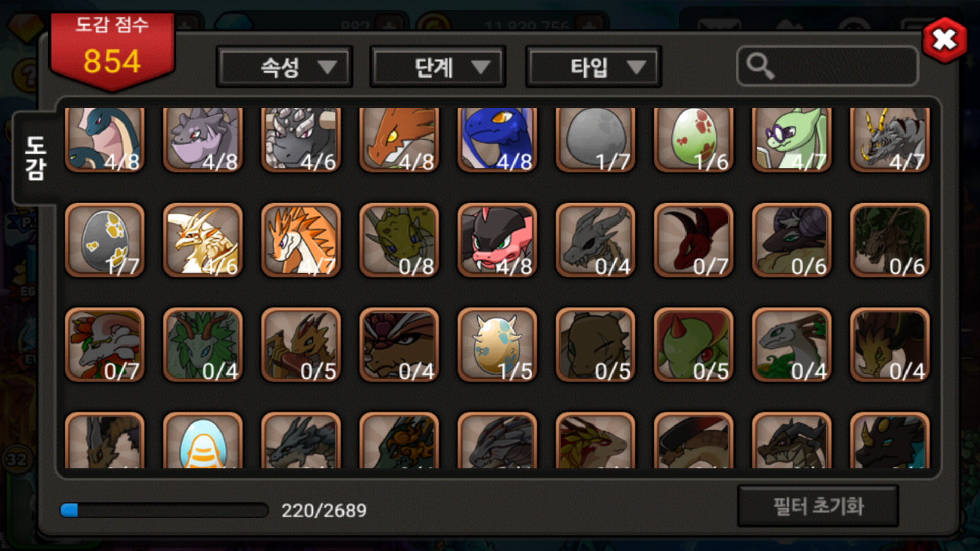Select the orange spiky-maned dragon 4/7
The height and width of the screenshot is (551, 980).
[x=301, y=240]
